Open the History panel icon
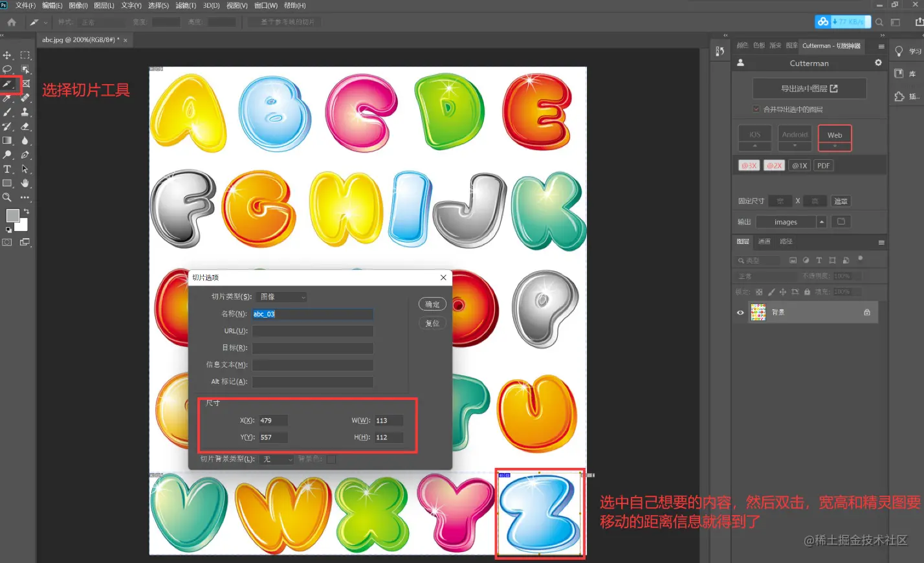Viewport: 924px width, 563px height. 720,51
